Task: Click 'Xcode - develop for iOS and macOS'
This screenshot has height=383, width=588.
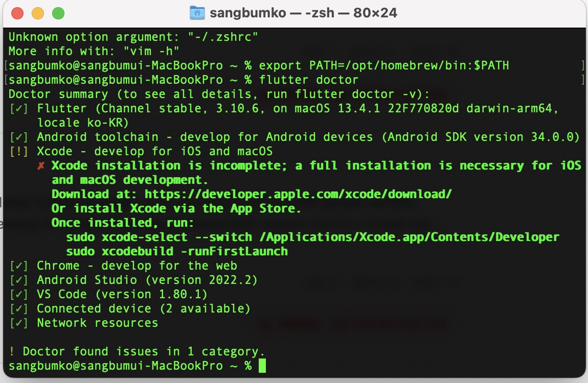Action: click(x=154, y=151)
